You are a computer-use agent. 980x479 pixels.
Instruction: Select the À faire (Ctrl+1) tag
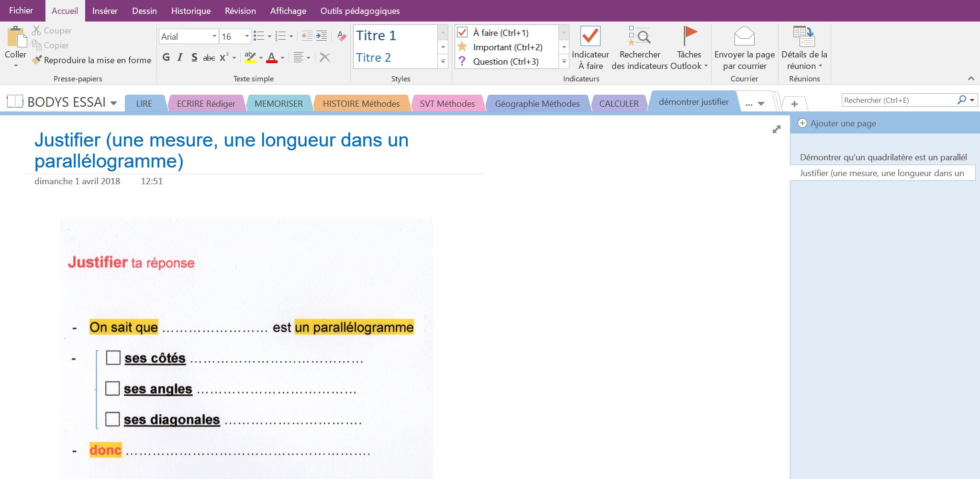[501, 33]
